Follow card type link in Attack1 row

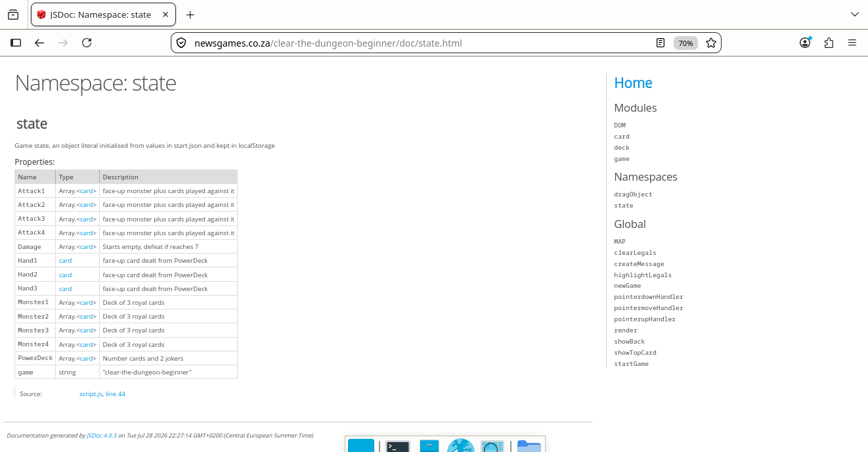click(x=87, y=191)
